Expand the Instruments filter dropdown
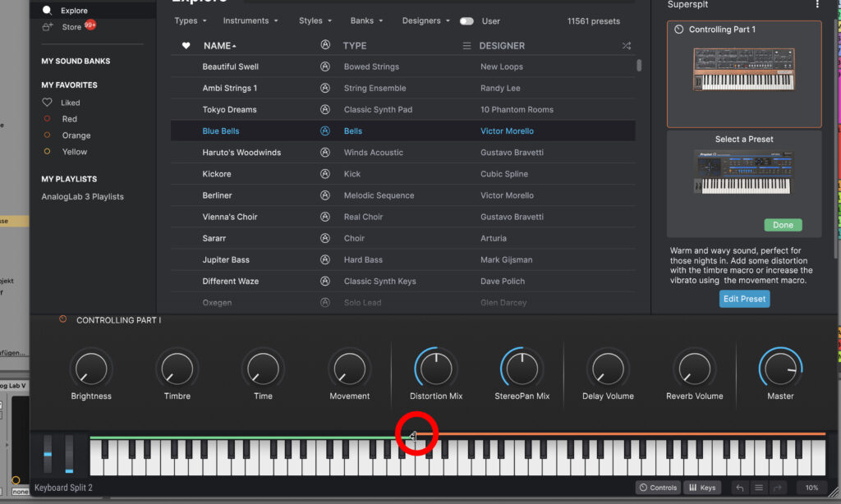This screenshot has width=841, height=504. (250, 21)
